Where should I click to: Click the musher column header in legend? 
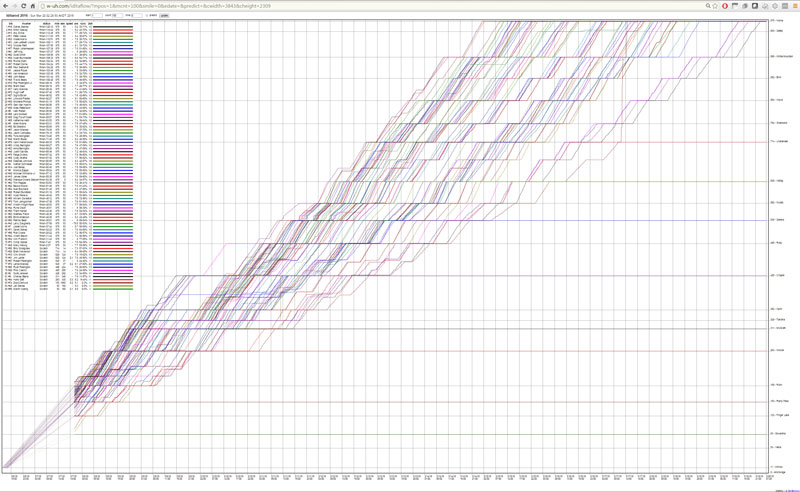point(26,23)
